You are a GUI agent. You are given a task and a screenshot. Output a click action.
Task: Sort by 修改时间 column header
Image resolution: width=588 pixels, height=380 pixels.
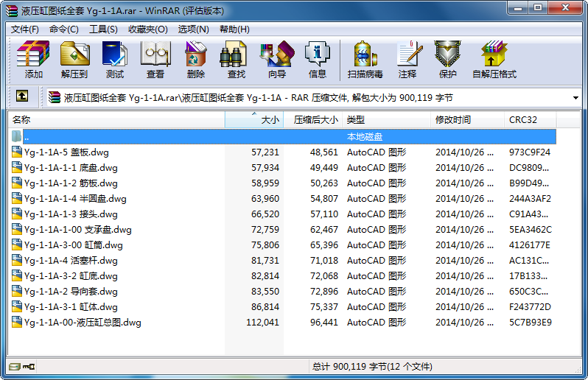(x=467, y=120)
